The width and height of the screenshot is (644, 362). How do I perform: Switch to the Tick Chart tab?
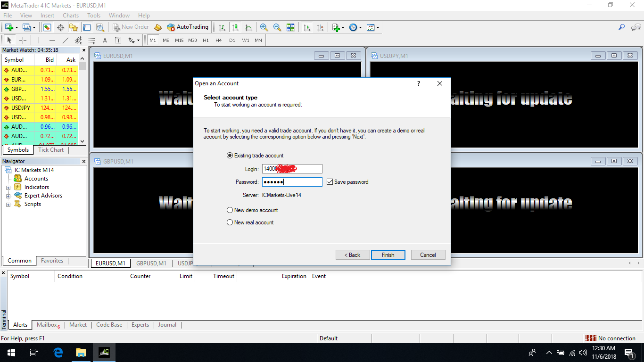coord(51,150)
